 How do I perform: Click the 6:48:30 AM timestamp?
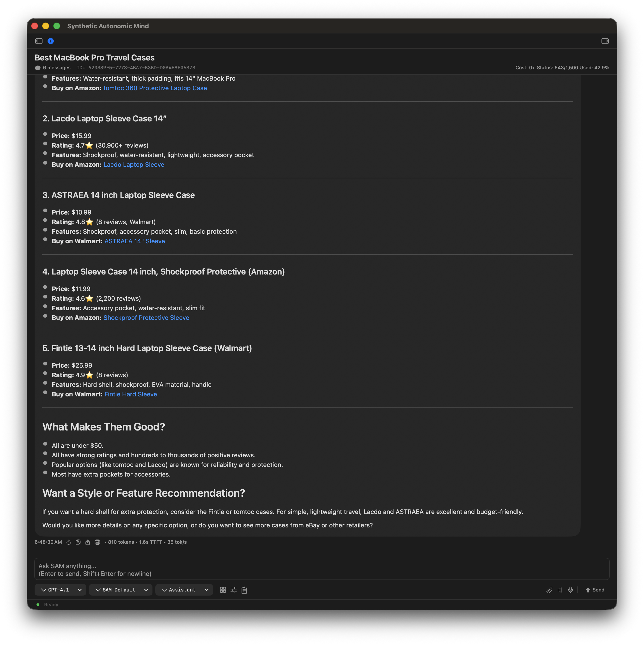tap(49, 542)
